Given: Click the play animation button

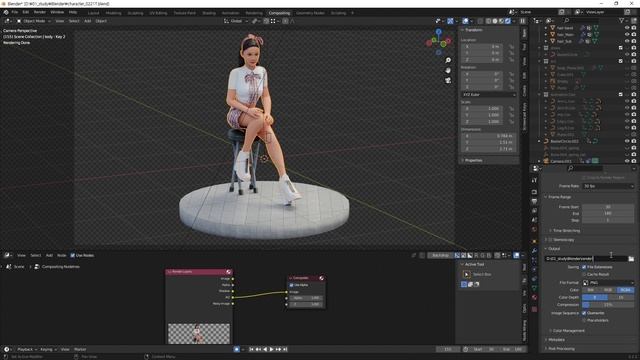Looking at the screenshot, I should click(x=271, y=349).
